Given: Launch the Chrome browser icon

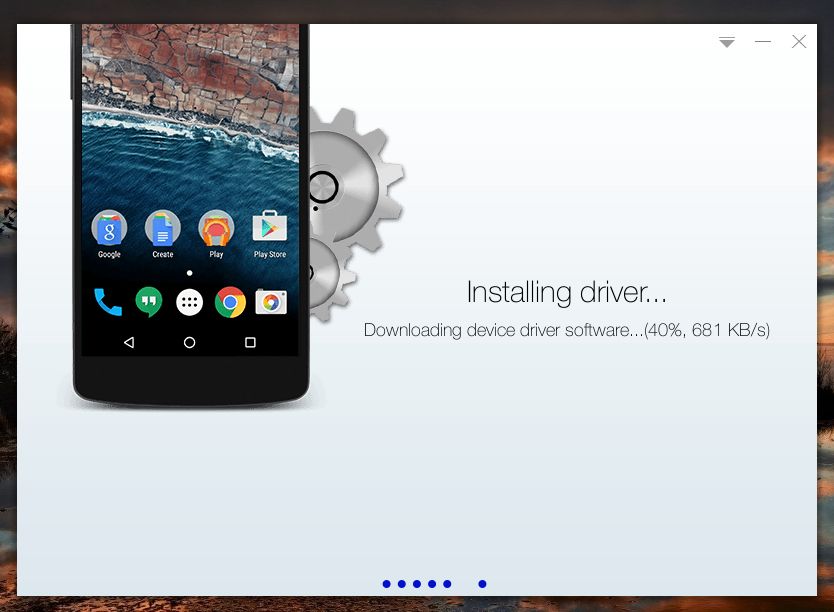Looking at the screenshot, I should (230, 302).
